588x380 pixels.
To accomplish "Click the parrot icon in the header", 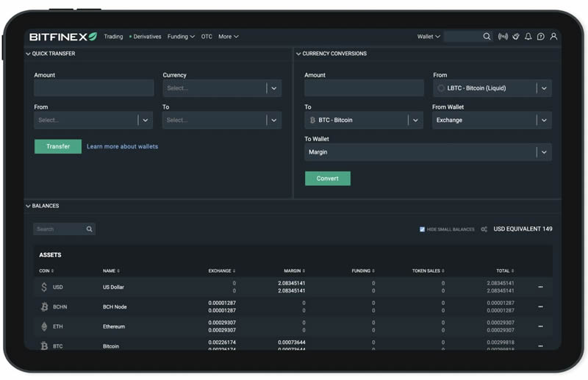I will (x=516, y=37).
